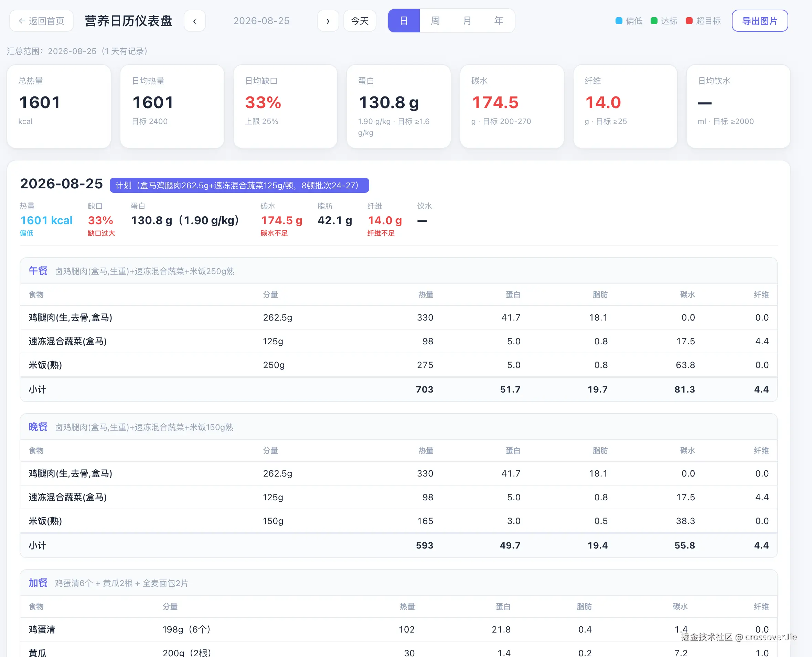Click the 加餐 section header

point(399,583)
